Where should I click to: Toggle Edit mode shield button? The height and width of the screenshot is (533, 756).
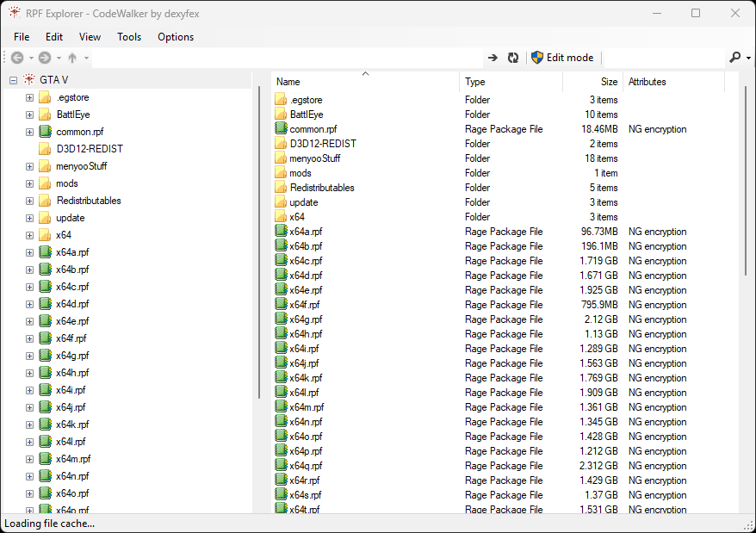(562, 58)
